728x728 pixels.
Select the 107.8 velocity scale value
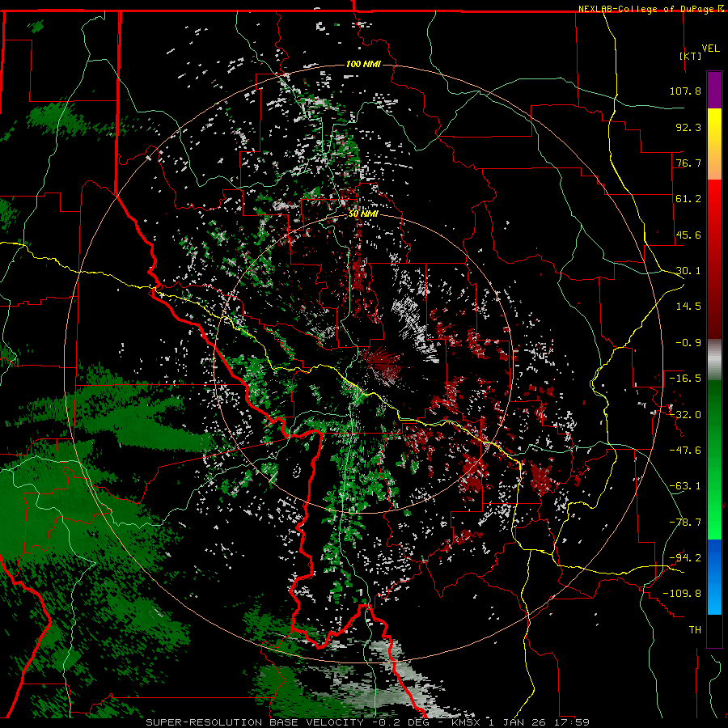pos(685,91)
